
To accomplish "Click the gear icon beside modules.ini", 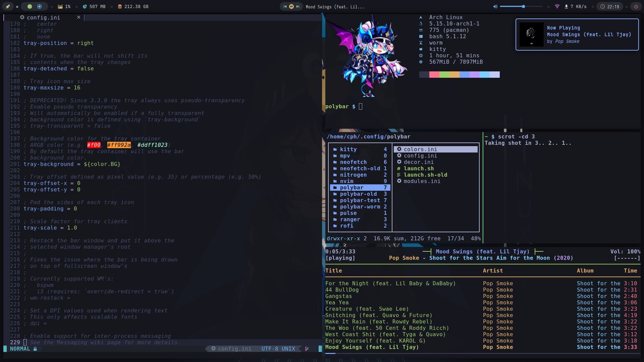I will pyautogui.click(x=399, y=181).
